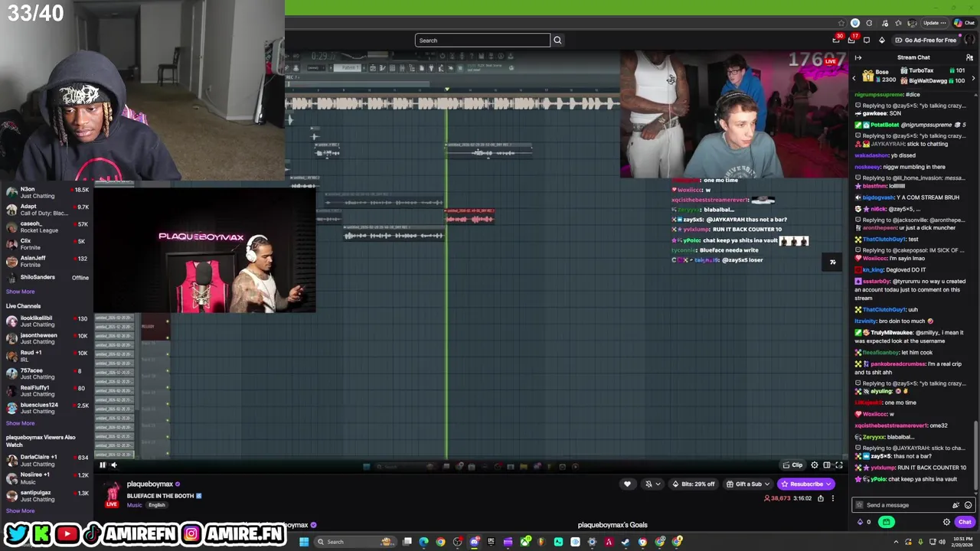Open Raud channel in sidebar

(x=47, y=356)
